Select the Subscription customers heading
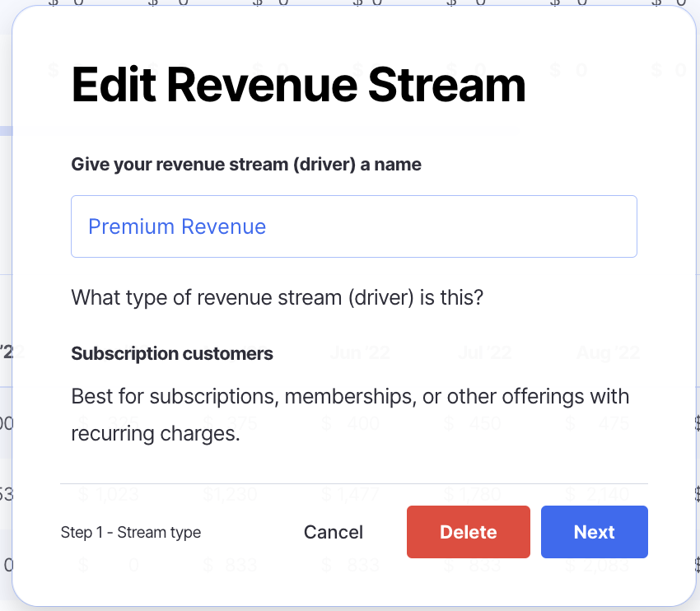 [172, 354]
